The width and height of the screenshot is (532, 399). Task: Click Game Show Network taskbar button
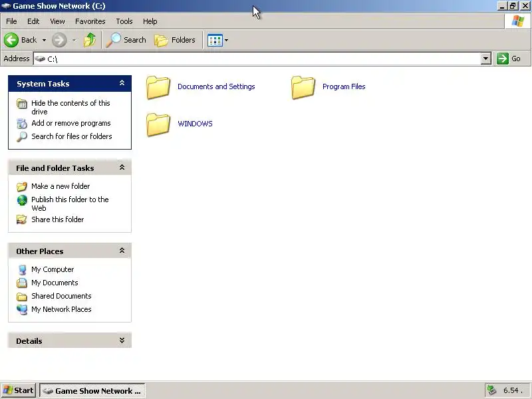coord(92,391)
